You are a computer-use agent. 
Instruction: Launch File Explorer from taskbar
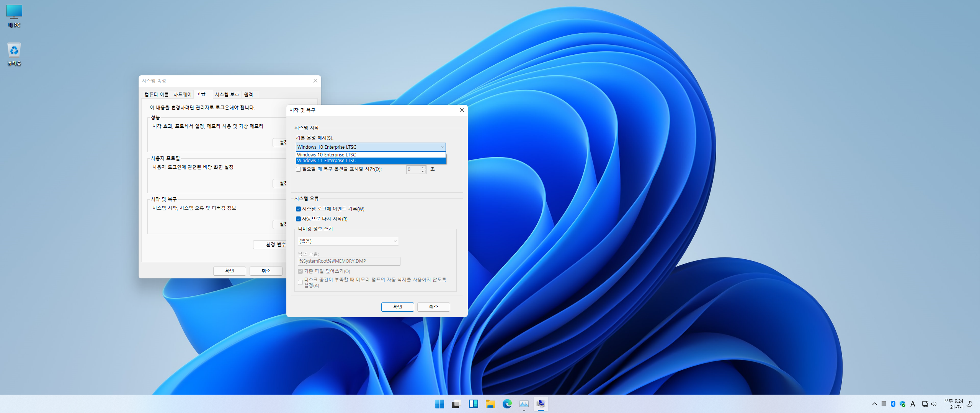click(490, 404)
